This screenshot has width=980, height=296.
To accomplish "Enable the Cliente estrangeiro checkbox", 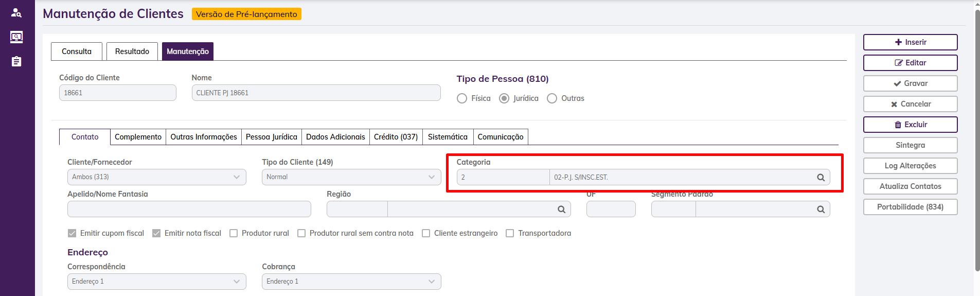I will (x=426, y=233).
